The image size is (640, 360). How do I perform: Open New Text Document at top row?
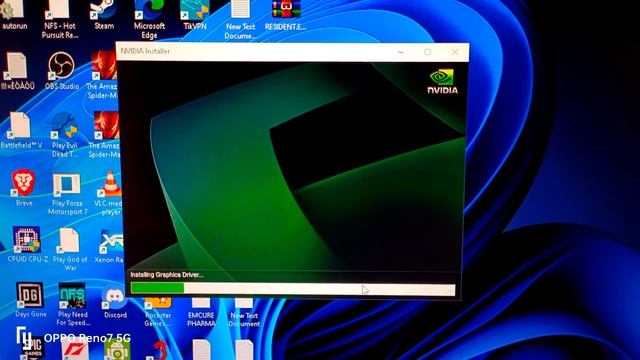[240, 20]
